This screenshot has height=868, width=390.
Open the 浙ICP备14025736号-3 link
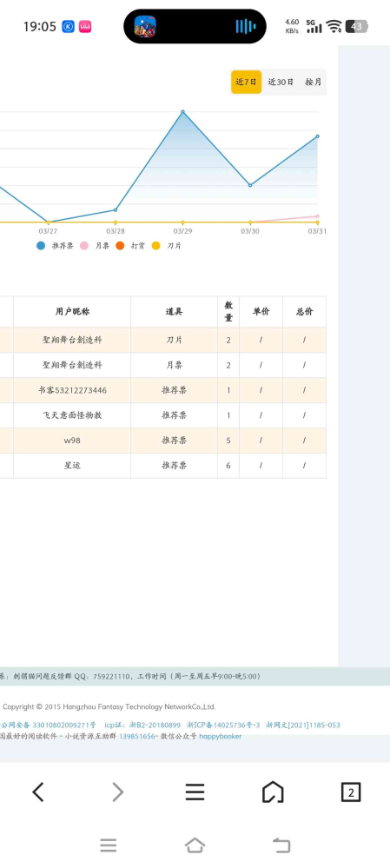point(223,725)
